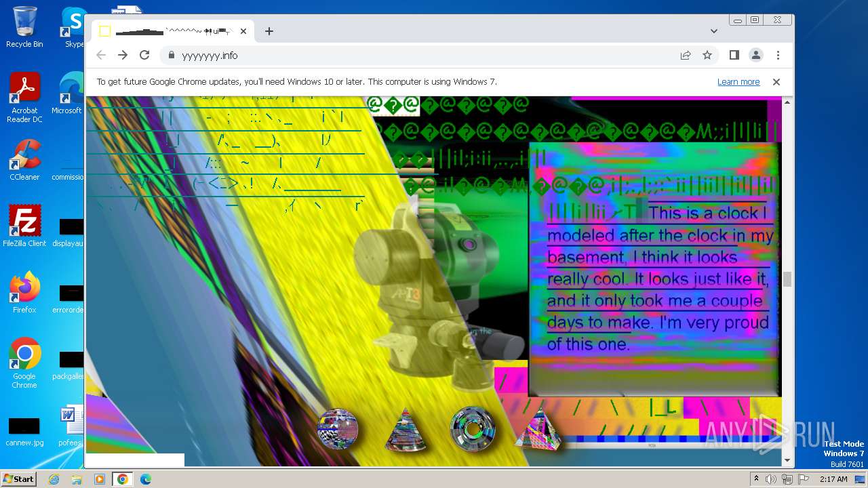This screenshot has height=488, width=868.
Task: Open Google Chrome desktop icon
Action: click(24, 363)
